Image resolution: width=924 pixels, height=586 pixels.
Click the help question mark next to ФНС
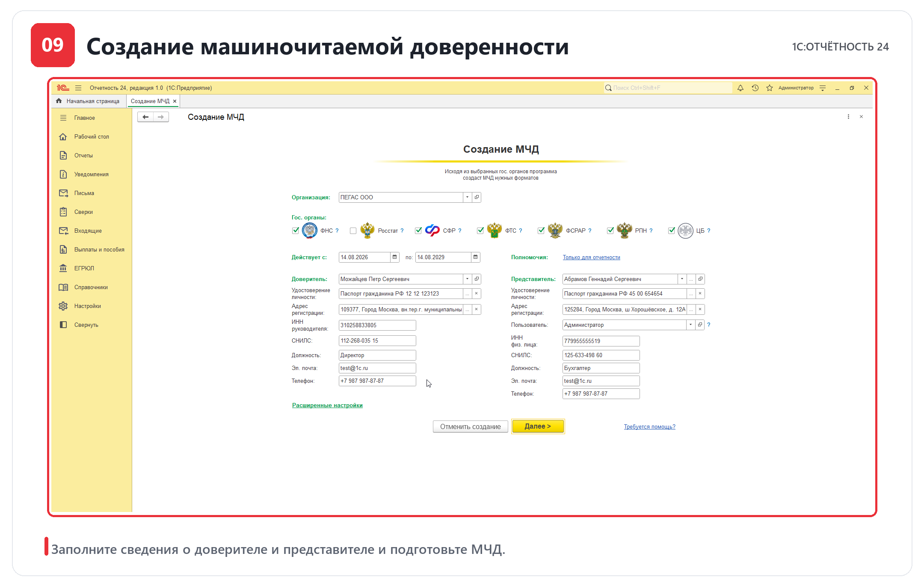(x=337, y=231)
